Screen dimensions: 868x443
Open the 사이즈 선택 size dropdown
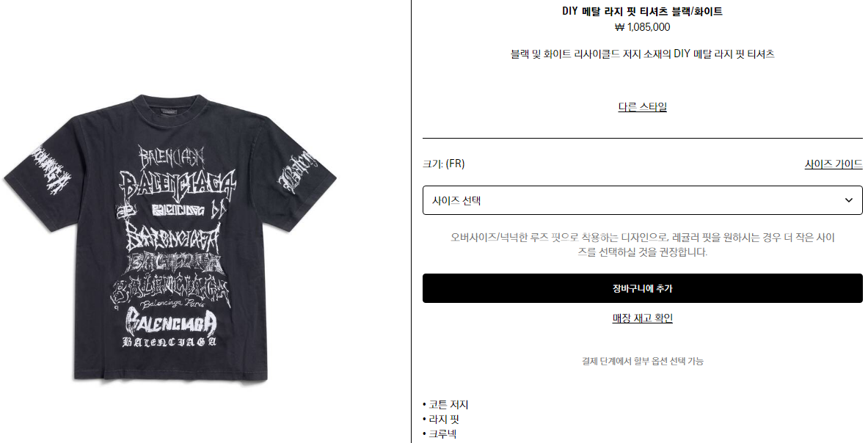(642, 200)
